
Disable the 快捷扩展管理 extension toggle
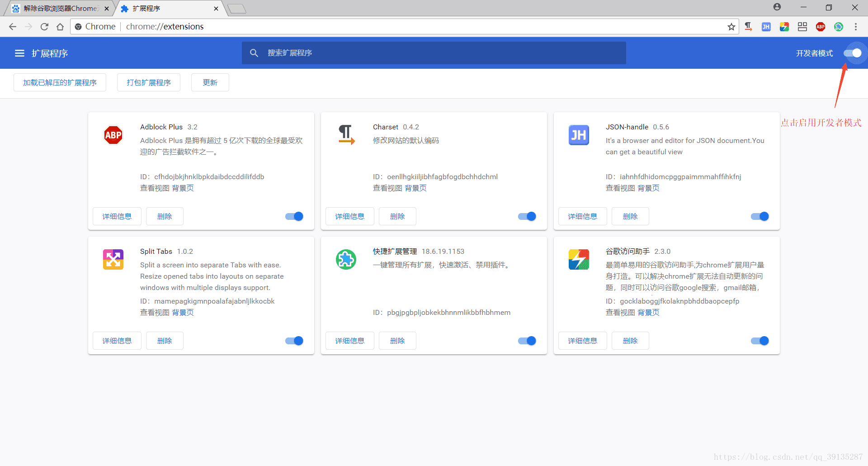pos(527,341)
